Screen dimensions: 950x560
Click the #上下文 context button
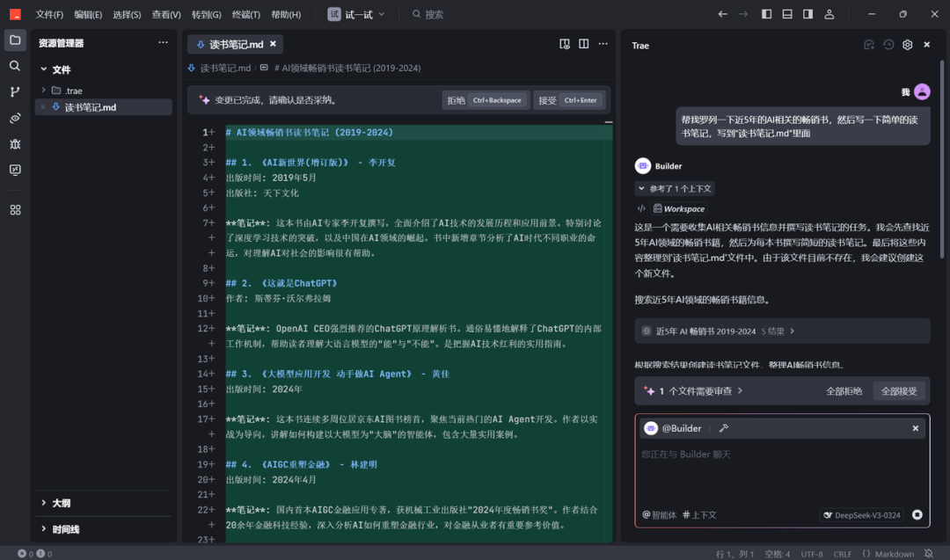coord(699,514)
